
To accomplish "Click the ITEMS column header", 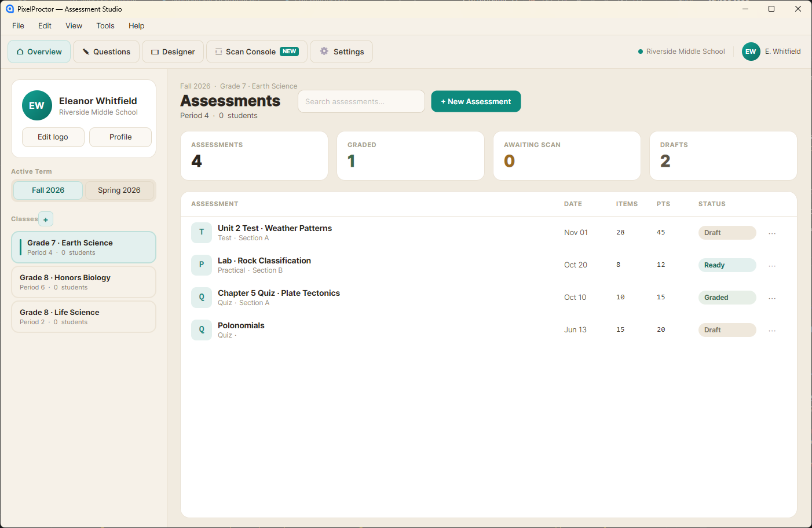I will point(627,204).
